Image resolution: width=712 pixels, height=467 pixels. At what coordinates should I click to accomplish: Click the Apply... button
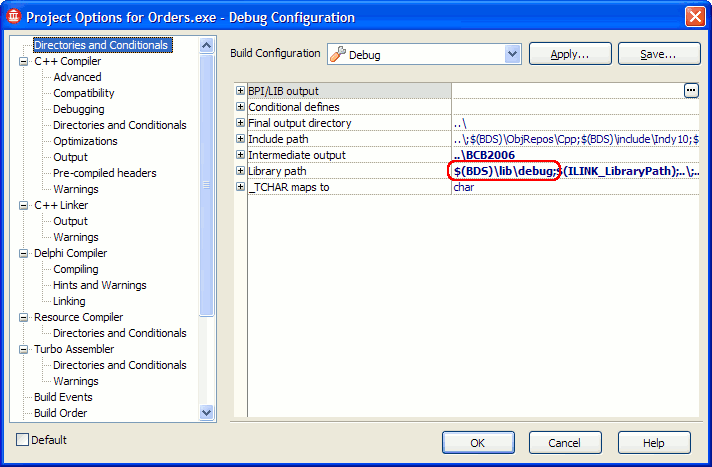(569, 54)
